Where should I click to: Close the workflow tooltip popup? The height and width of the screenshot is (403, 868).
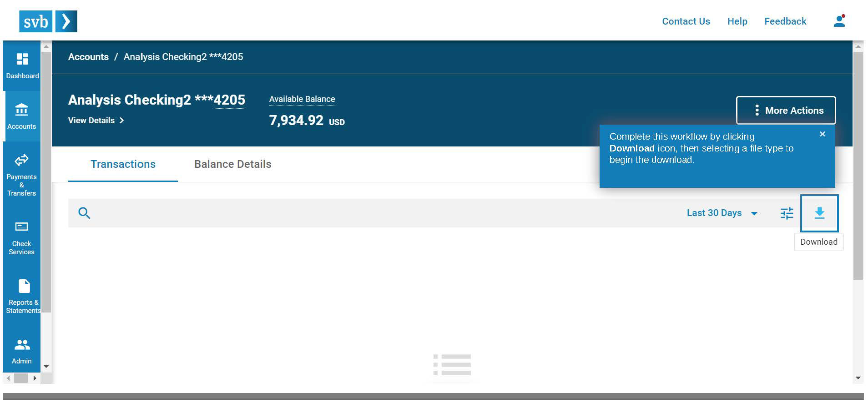click(823, 134)
